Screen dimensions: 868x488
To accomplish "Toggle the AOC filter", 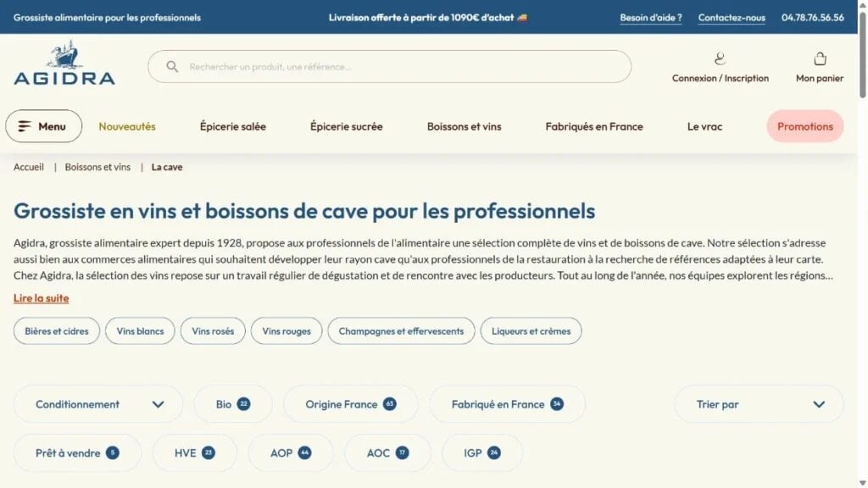I will point(387,453).
